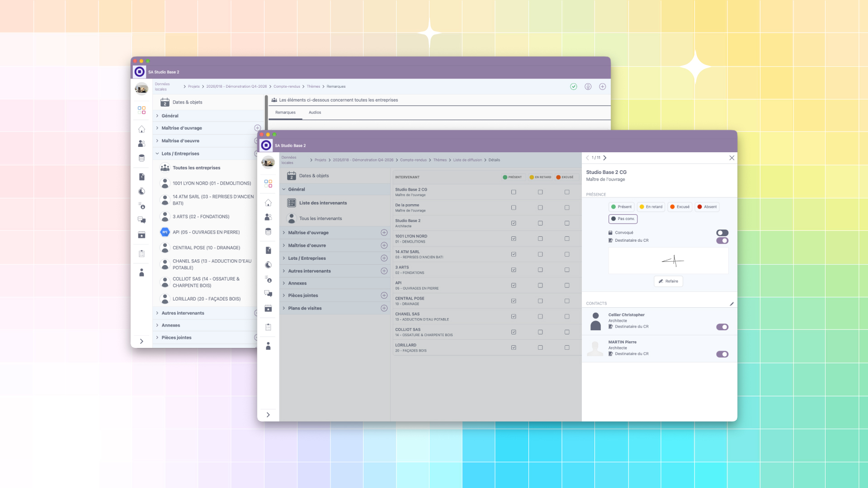Open the dashboard grid icon in front window
This screenshot has width=868, height=488.
point(268,183)
